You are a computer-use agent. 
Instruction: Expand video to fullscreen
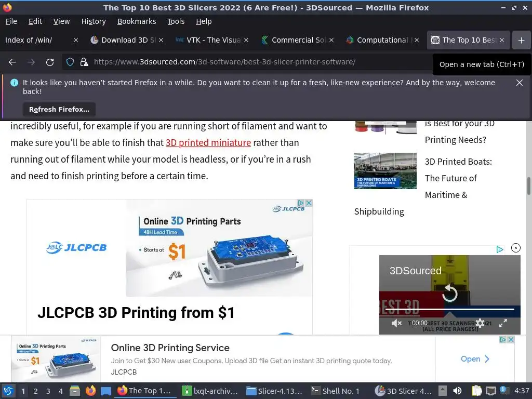pyautogui.click(x=503, y=323)
